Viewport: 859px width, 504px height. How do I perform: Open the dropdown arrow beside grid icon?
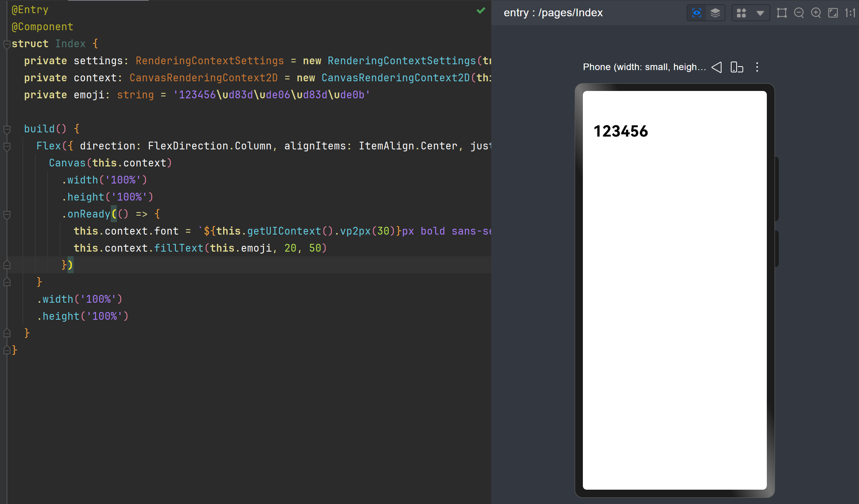(x=760, y=13)
